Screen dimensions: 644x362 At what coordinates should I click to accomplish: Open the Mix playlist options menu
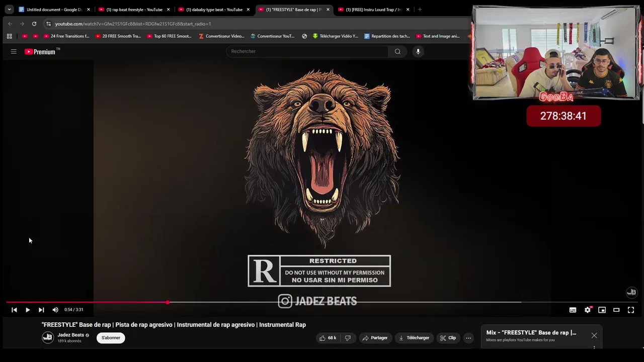tap(594, 347)
